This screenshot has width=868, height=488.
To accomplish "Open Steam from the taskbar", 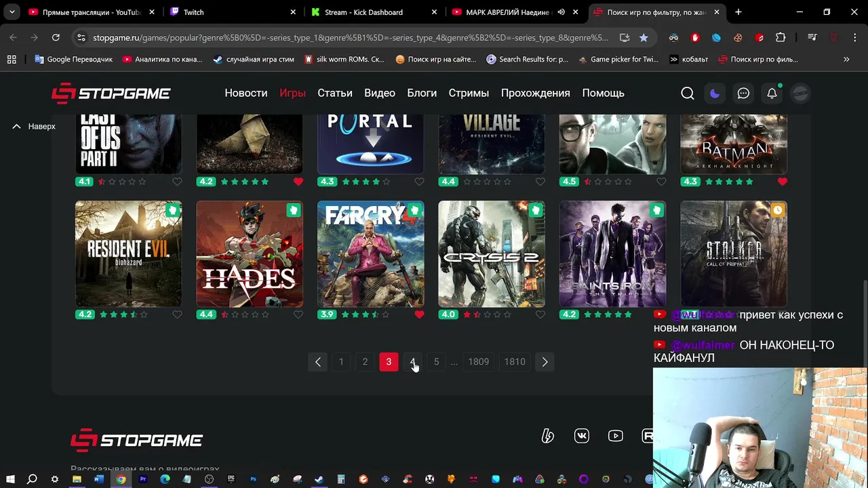I will [319, 479].
